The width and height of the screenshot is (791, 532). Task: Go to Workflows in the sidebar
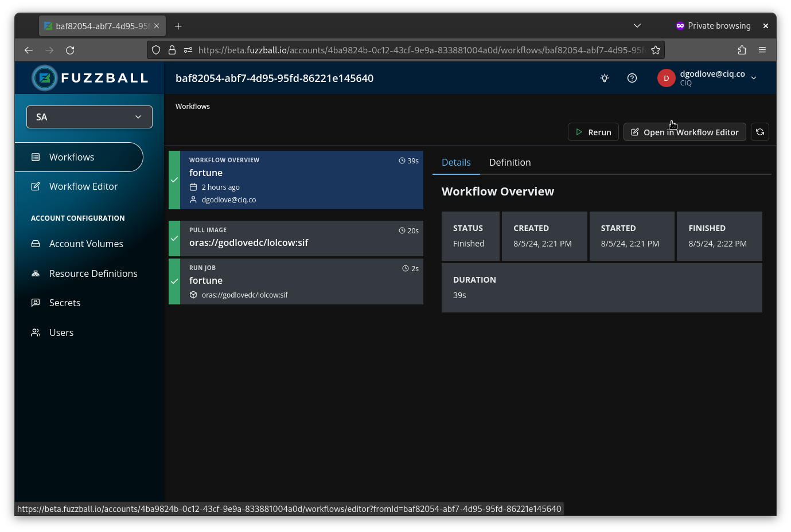point(79,157)
